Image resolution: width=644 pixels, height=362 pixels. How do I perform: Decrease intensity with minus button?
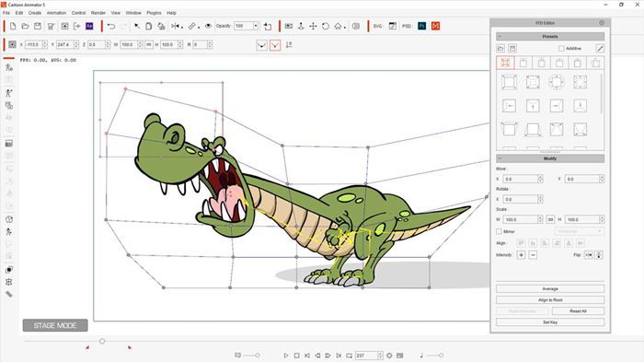533,255
